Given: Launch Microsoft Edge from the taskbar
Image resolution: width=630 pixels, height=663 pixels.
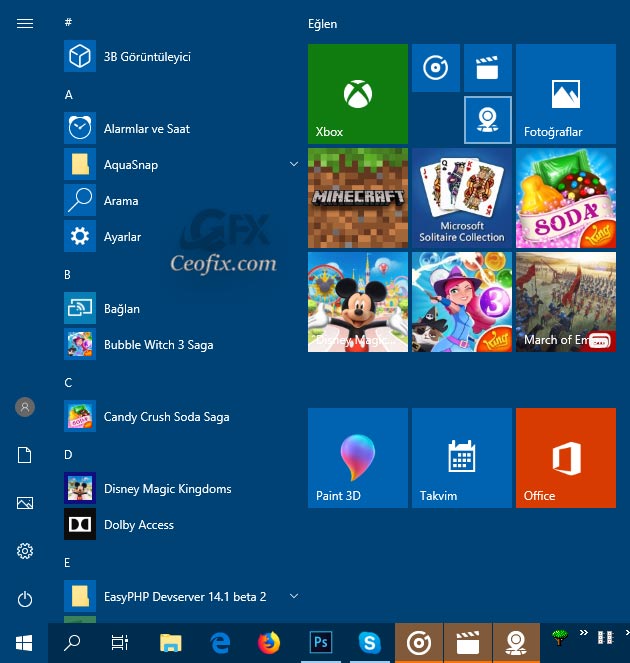Looking at the screenshot, I should [220, 643].
